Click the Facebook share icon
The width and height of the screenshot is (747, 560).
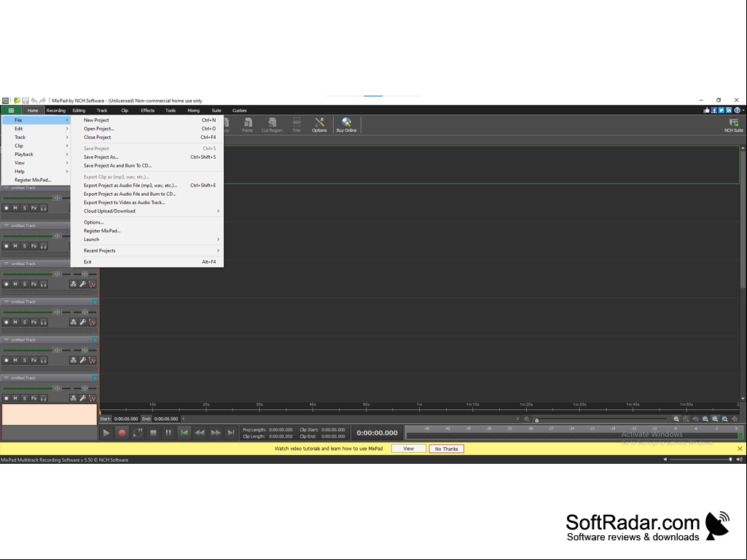pos(714,111)
